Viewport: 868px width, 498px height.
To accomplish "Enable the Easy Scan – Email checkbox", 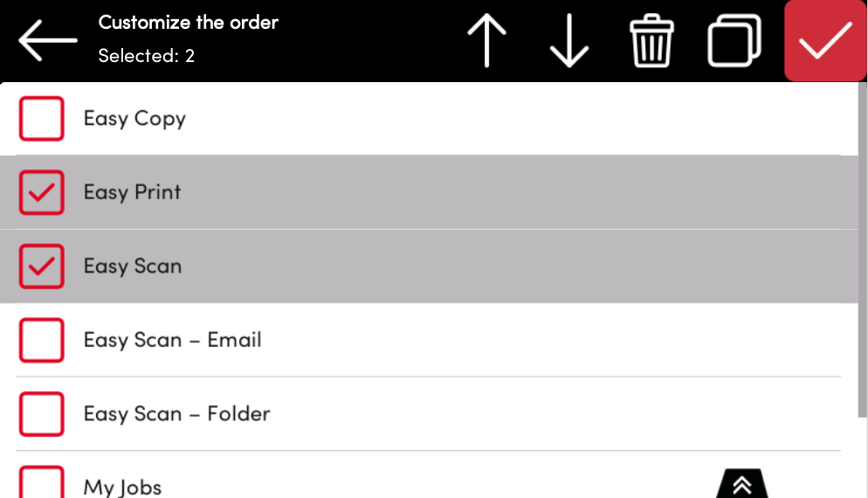I will pyautogui.click(x=42, y=340).
